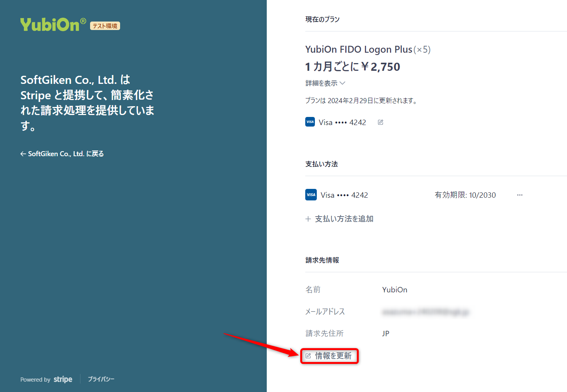The height and width of the screenshot is (392, 567).
Task: Click the blurred メールアドレス value
Action: pyautogui.click(x=425, y=312)
